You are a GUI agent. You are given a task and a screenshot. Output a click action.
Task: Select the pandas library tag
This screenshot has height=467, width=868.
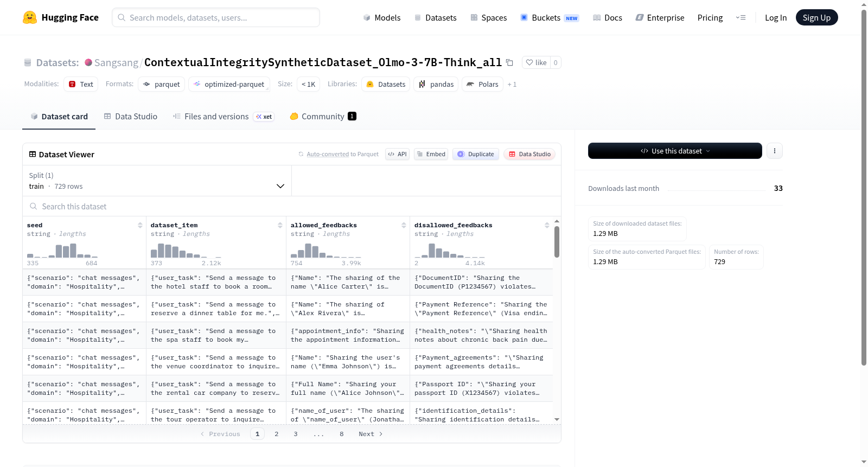click(436, 84)
